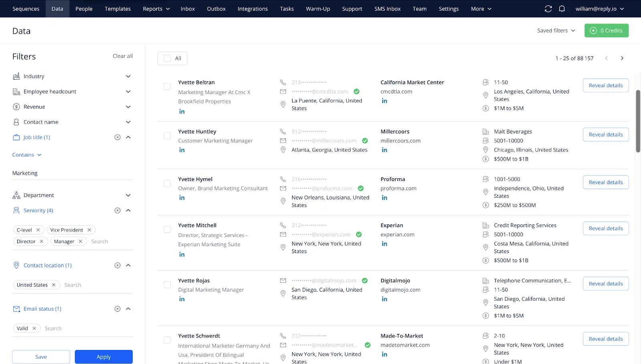This screenshot has width=641, height=364.
Task: Open the Millercoors company LinkedIn icon
Action: [384, 150]
